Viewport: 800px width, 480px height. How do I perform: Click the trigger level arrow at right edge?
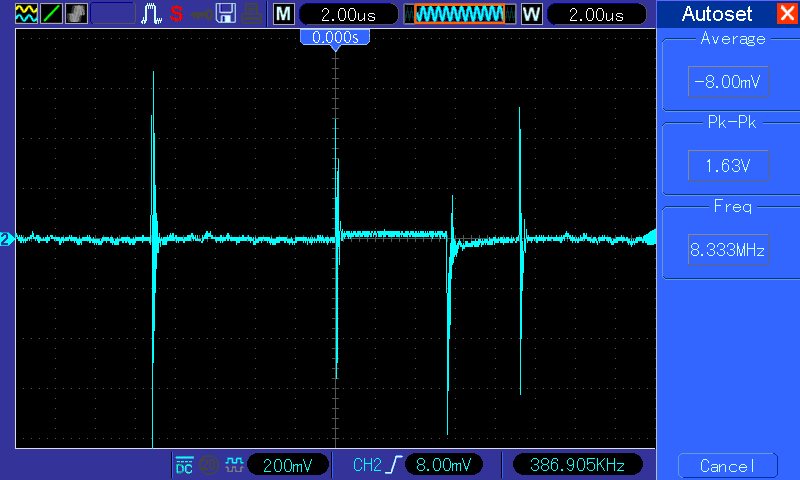[x=650, y=237]
